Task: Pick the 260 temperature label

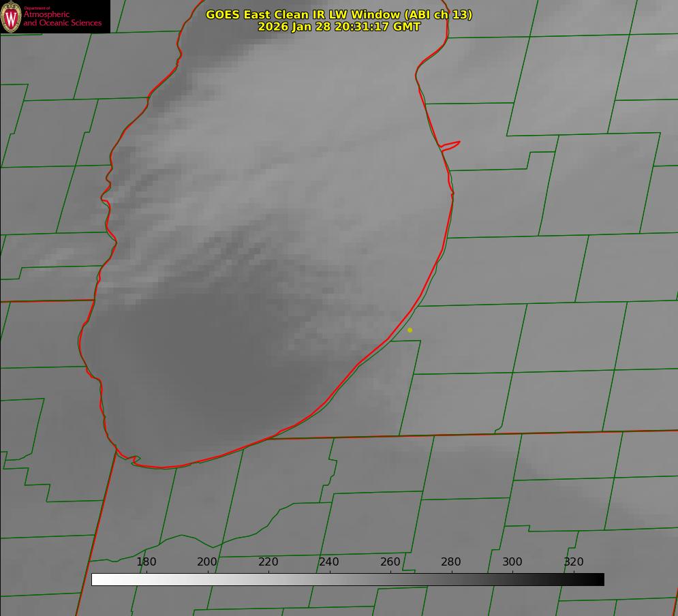Action: pos(390,562)
